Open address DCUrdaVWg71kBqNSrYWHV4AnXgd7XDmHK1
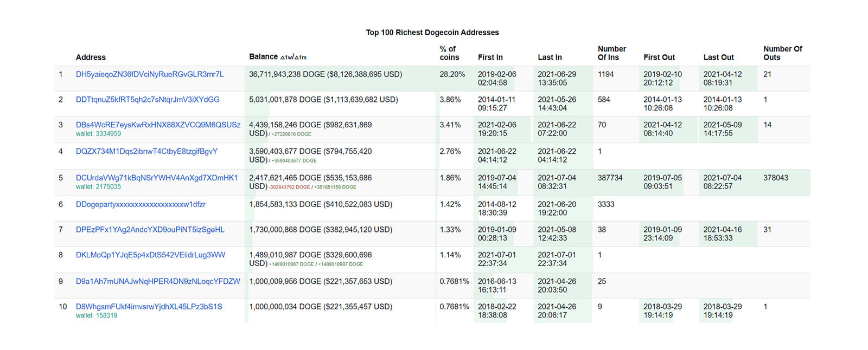Viewport: 868px width, 350px height. (x=157, y=178)
